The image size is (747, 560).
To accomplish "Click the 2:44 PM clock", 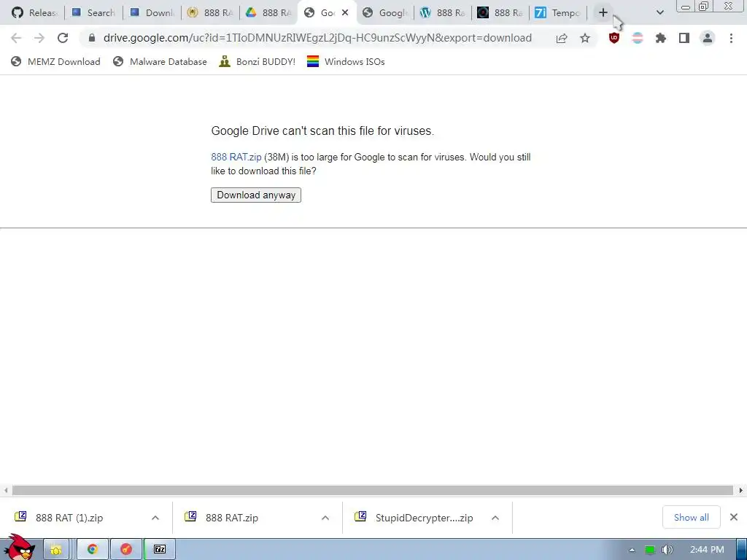I will (x=707, y=550).
